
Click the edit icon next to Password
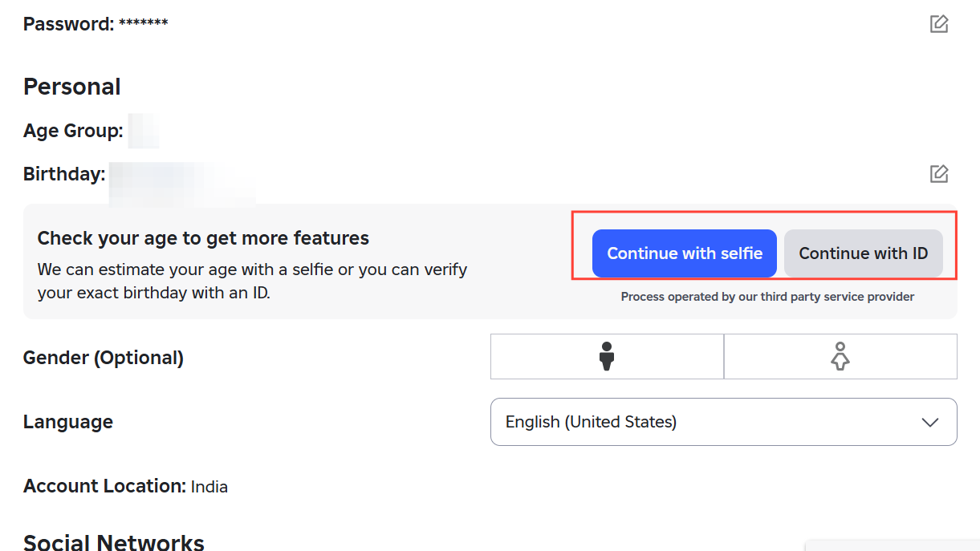click(x=939, y=24)
